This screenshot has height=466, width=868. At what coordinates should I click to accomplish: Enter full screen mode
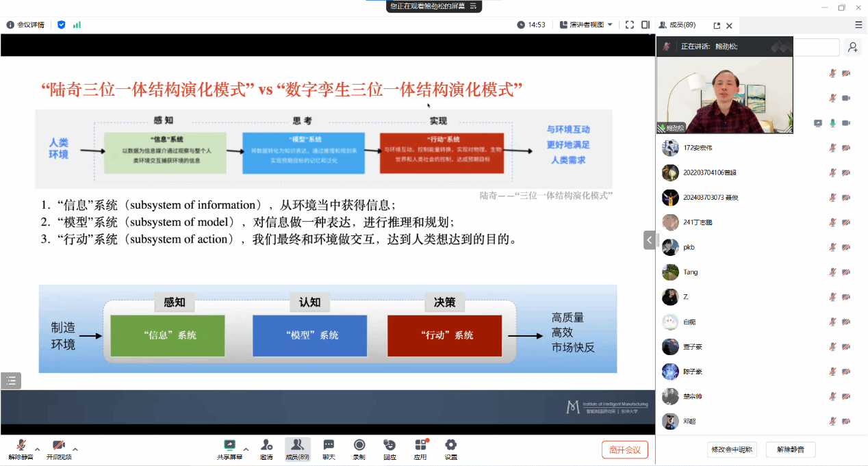click(x=629, y=25)
